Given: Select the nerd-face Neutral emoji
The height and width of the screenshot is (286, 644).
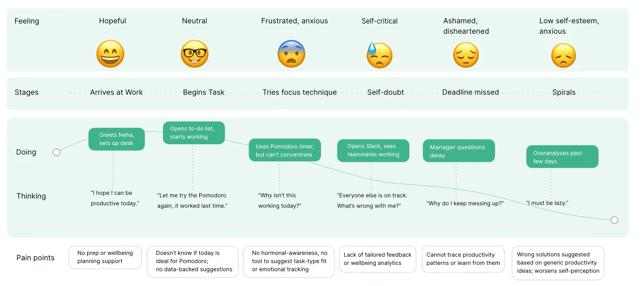Looking at the screenshot, I should click(194, 54).
